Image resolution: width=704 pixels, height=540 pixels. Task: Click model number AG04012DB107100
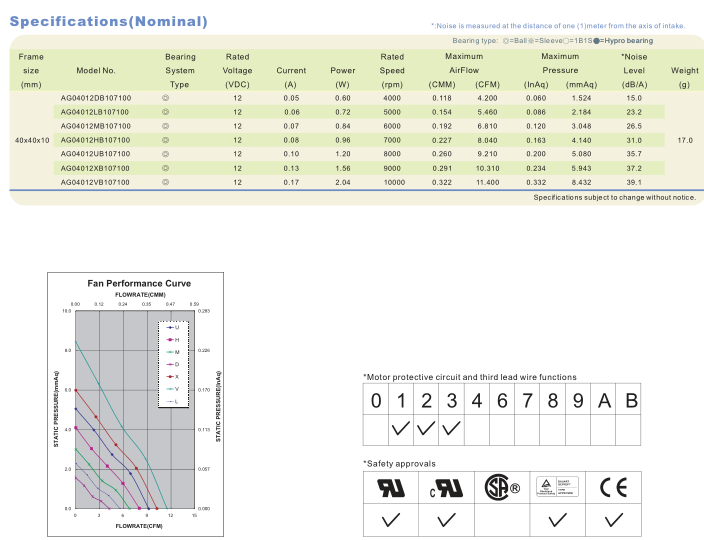coord(96,98)
